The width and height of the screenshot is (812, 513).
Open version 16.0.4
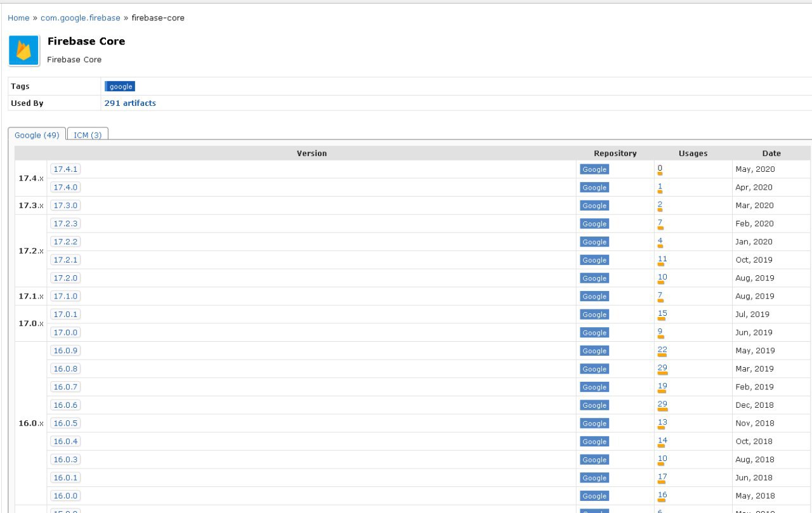pyautogui.click(x=65, y=441)
